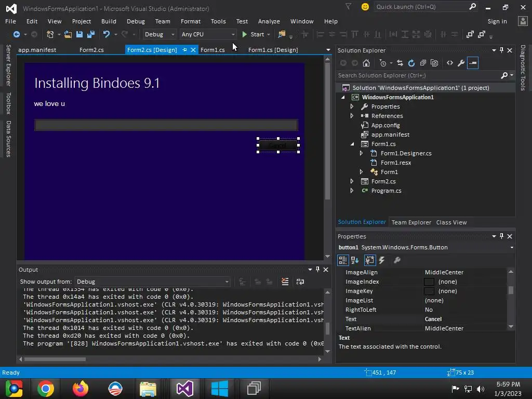This screenshot has width=532, height=399.
Task: Click the Collapse All icon in Solution Explorer
Action: [423, 63]
